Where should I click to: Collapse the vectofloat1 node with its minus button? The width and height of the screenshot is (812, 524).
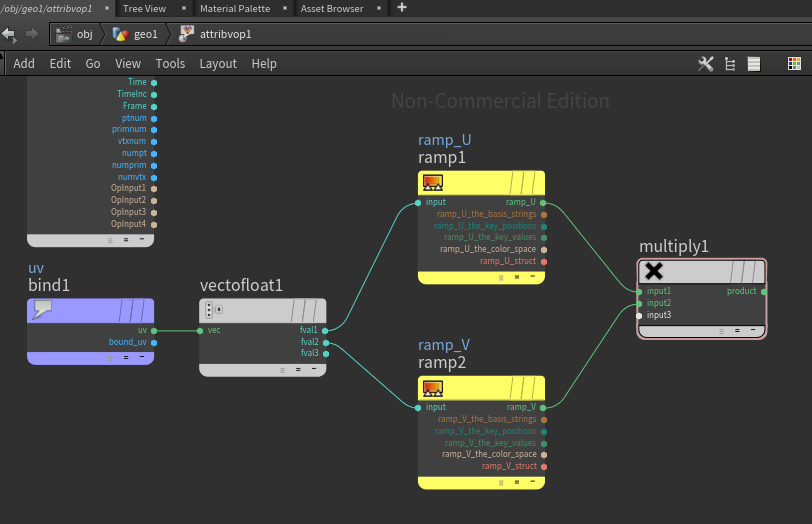click(x=314, y=369)
